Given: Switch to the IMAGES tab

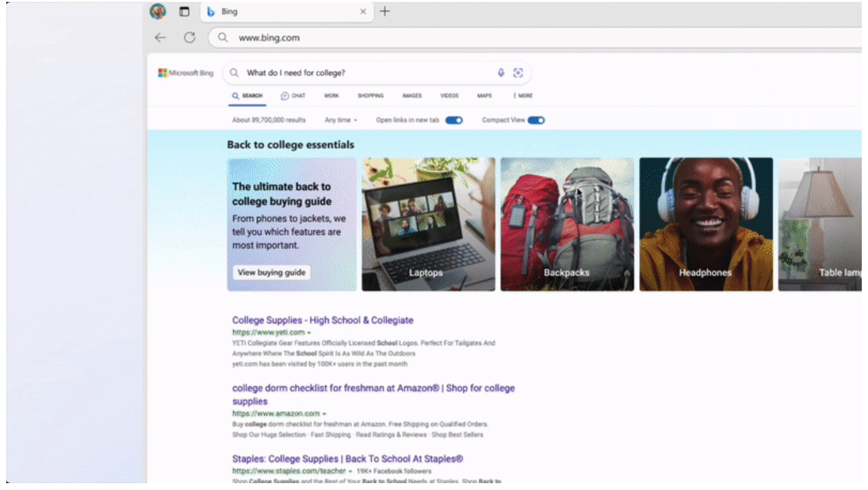Looking at the screenshot, I should (412, 96).
